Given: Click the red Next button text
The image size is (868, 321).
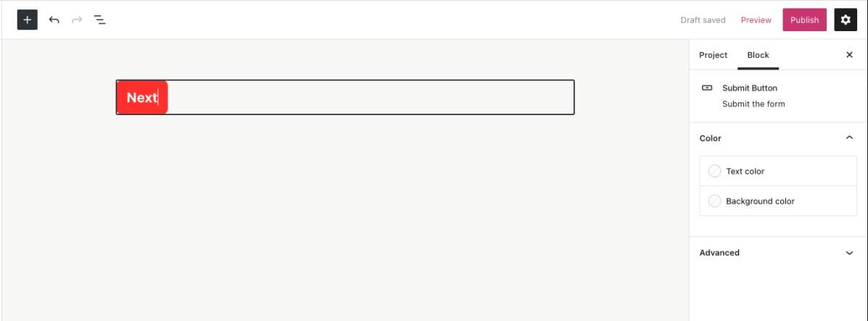Looking at the screenshot, I should (141, 97).
